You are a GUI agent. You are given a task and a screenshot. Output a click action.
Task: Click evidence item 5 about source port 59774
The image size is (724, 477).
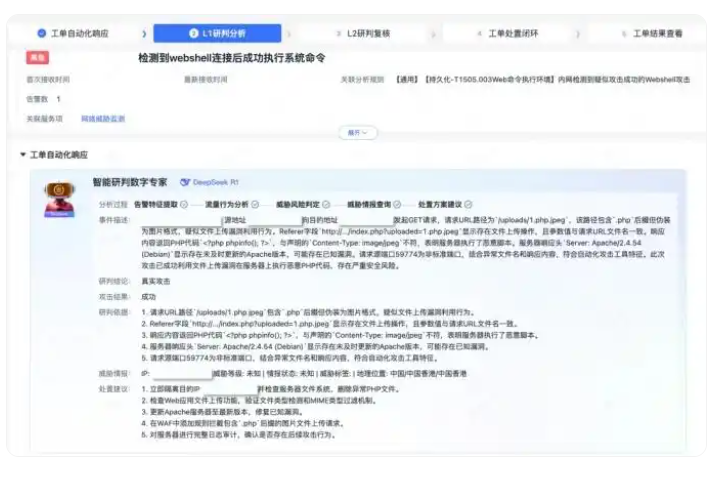pyautogui.click(x=290, y=358)
